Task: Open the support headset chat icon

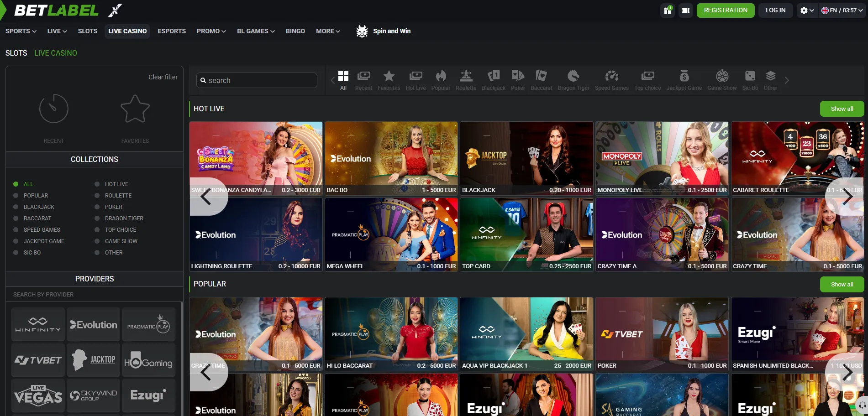Action: (x=862, y=405)
